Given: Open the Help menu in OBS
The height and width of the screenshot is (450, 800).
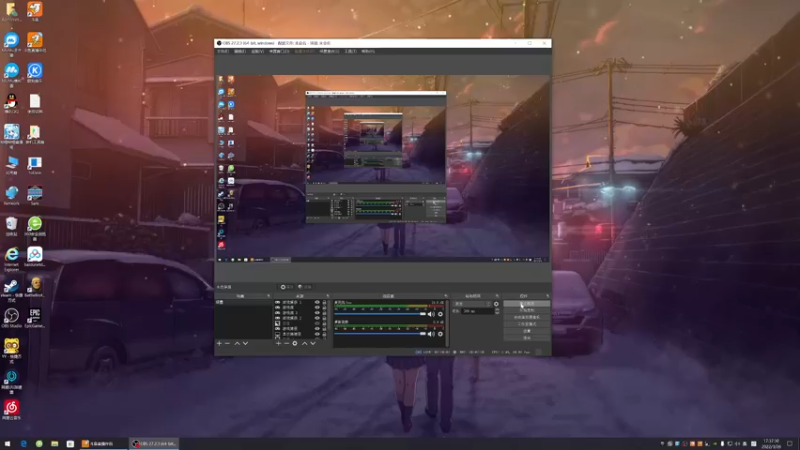Looking at the screenshot, I should pos(368,51).
